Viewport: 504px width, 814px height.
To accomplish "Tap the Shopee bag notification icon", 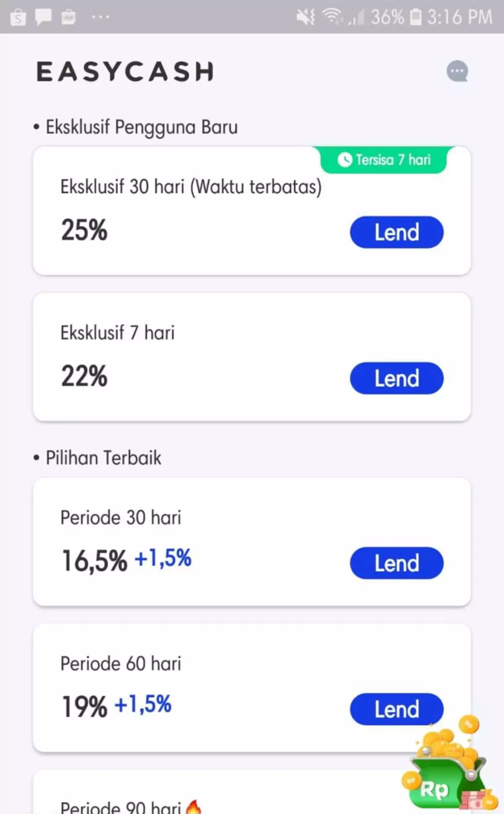I will (x=18, y=18).
